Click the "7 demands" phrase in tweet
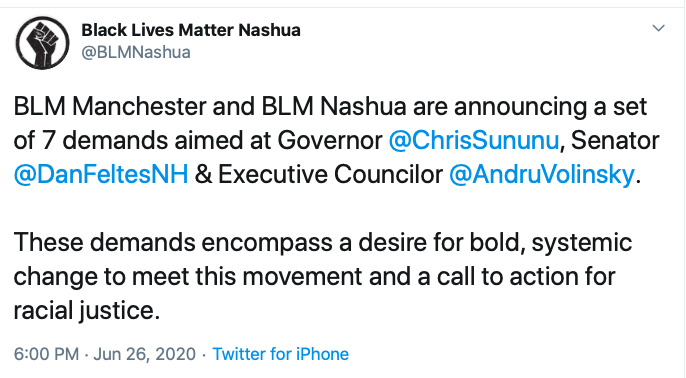This screenshot has height=378, width=686. [105, 140]
